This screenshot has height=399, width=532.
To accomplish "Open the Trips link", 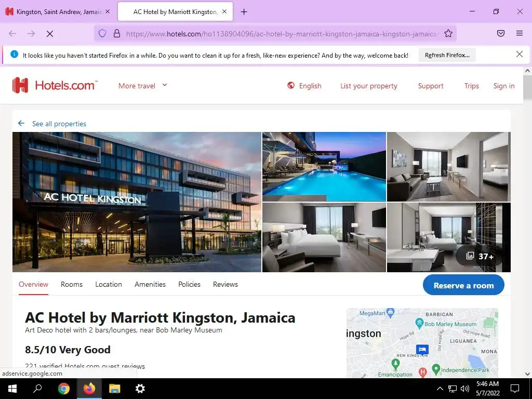I will tap(471, 86).
